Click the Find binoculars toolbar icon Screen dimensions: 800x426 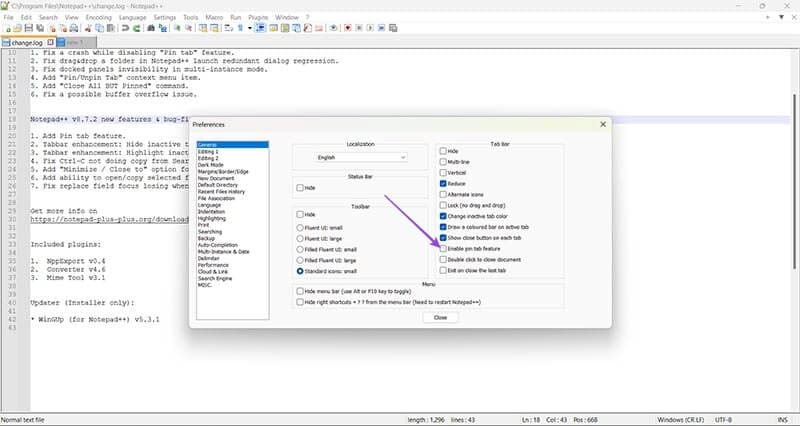pyautogui.click(x=151, y=28)
